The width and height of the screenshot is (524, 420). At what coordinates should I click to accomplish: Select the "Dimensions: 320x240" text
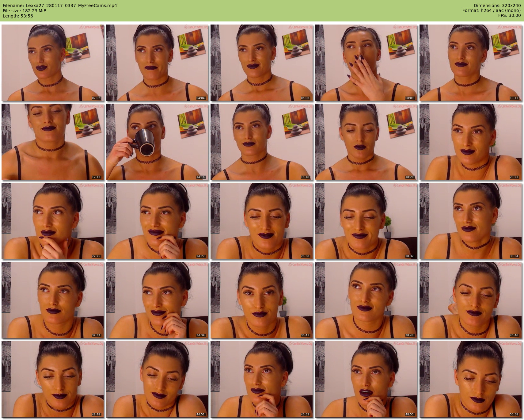(x=497, y=6)
